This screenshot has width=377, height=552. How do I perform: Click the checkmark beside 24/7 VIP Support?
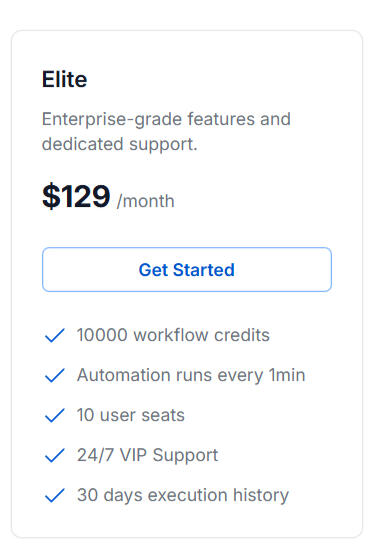tap(55, 456)
